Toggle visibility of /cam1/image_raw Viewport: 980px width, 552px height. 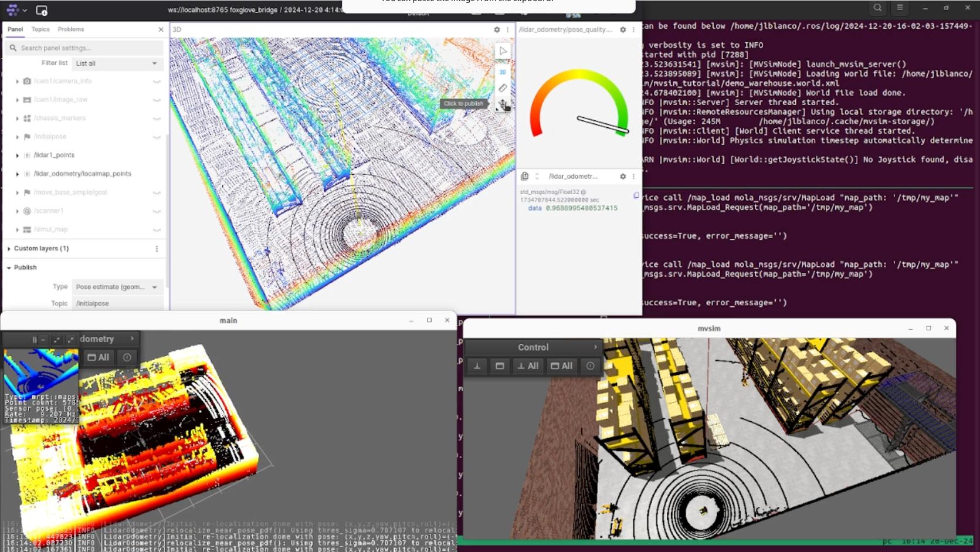point(157,100)
